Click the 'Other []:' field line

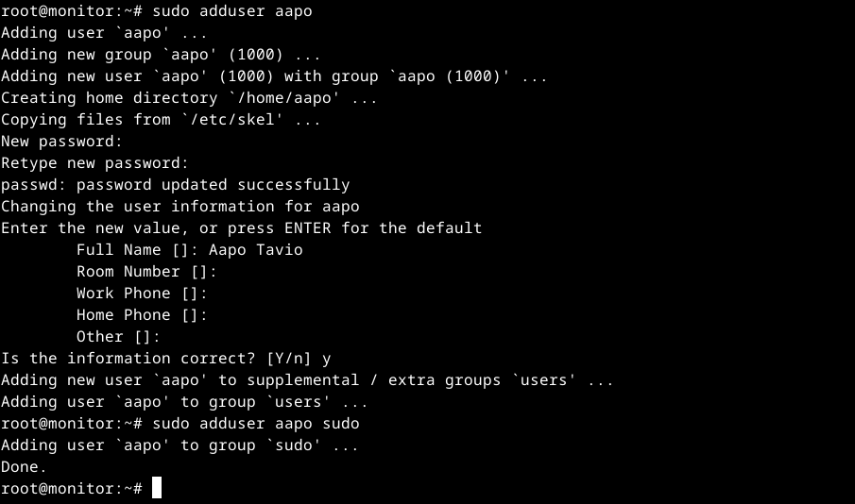pos(118,337)
